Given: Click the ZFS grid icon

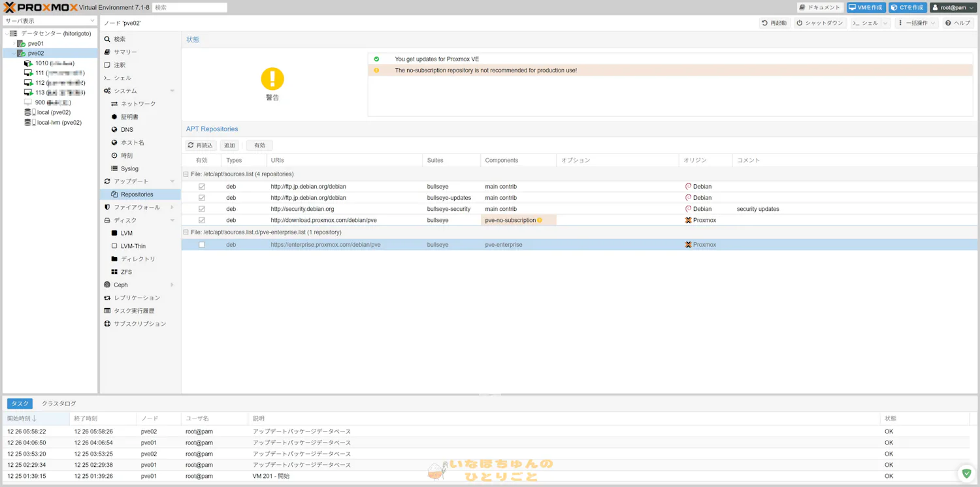Looking at the screenshot, I should [x=114, y=272].
